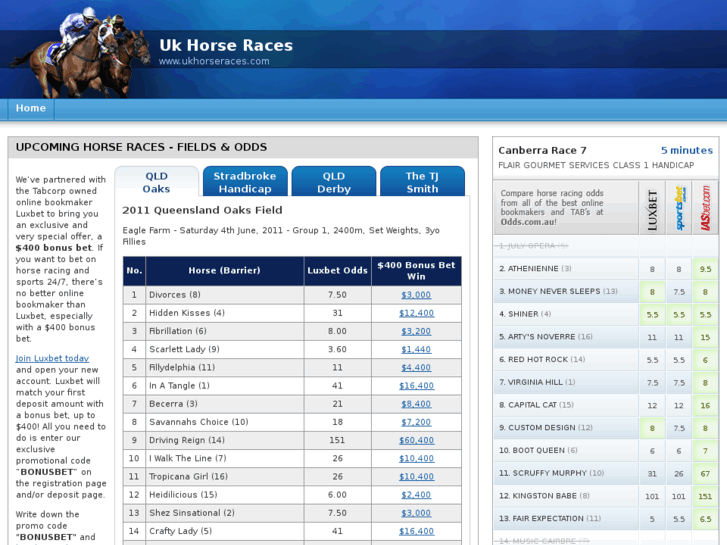Click the racing horses header image

click(x=81, y=52)
